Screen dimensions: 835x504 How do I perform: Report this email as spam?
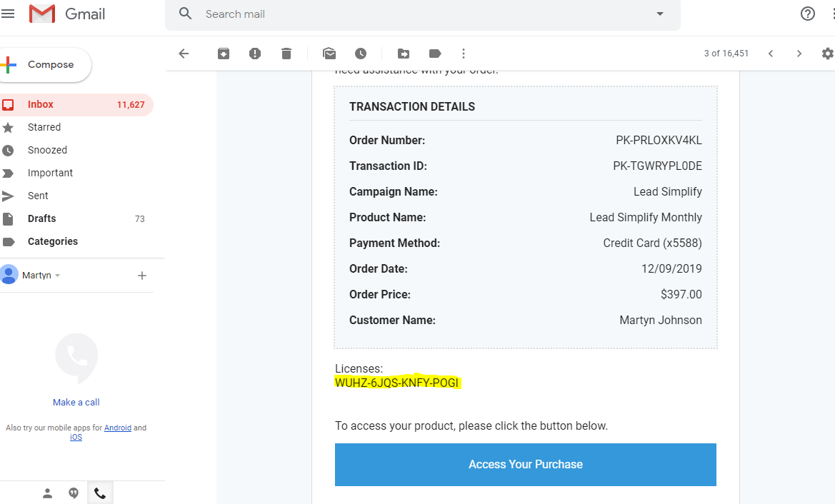[255, 54]
